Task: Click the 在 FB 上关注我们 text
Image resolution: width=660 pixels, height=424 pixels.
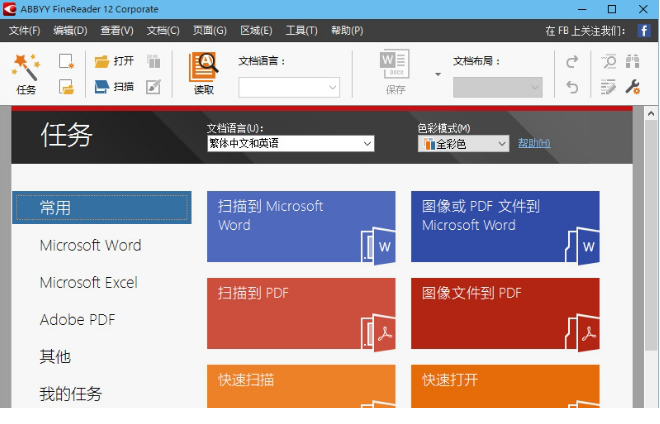Action: (x=585, y=31)
